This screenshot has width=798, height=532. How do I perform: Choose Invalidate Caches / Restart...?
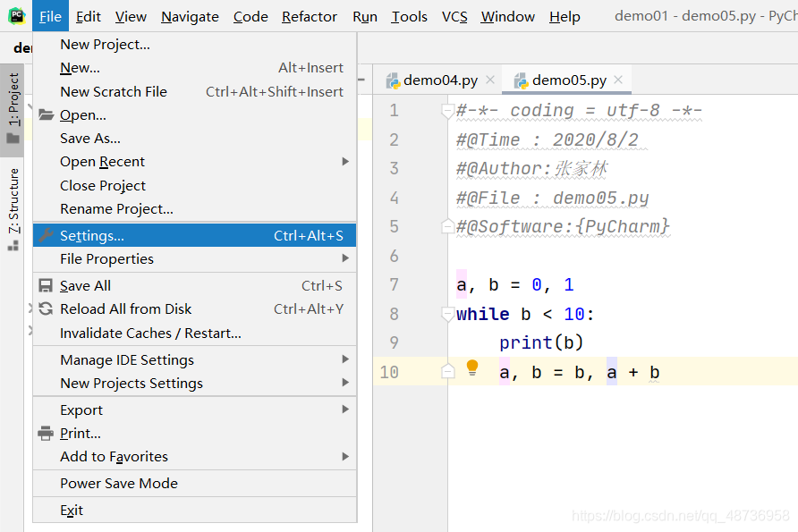point(194,334)
